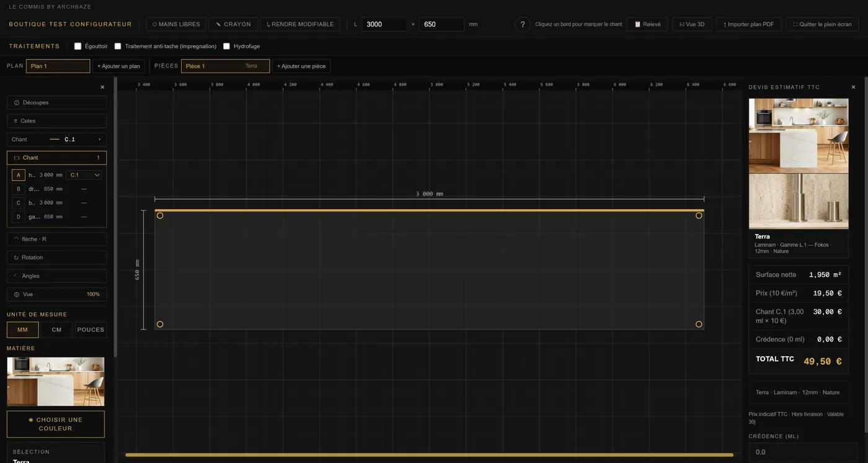Click the help question mark icon
The width and height of the screenshot is (868, 463).
click(x=523, y=24)
